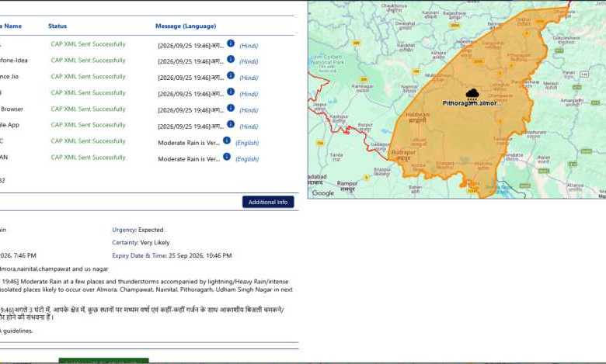Click the English link in last row
This screenshot has height=364, width=606.
point(247,159)
